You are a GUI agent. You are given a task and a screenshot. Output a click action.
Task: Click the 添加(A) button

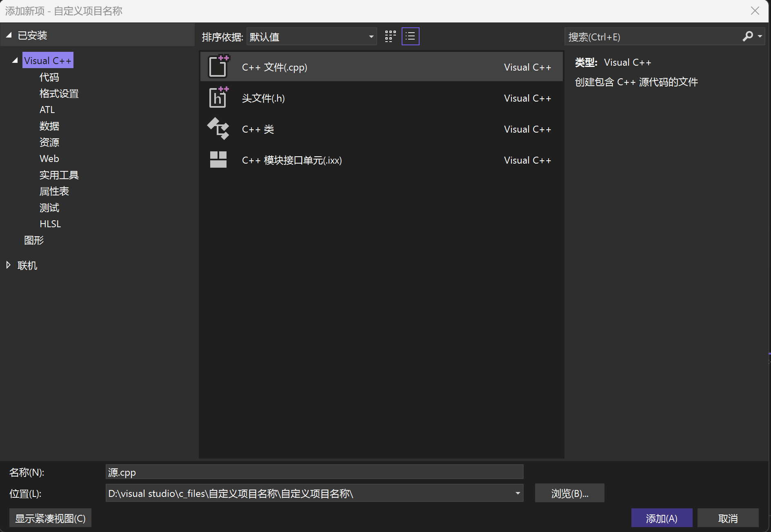(x=662, y=518)
